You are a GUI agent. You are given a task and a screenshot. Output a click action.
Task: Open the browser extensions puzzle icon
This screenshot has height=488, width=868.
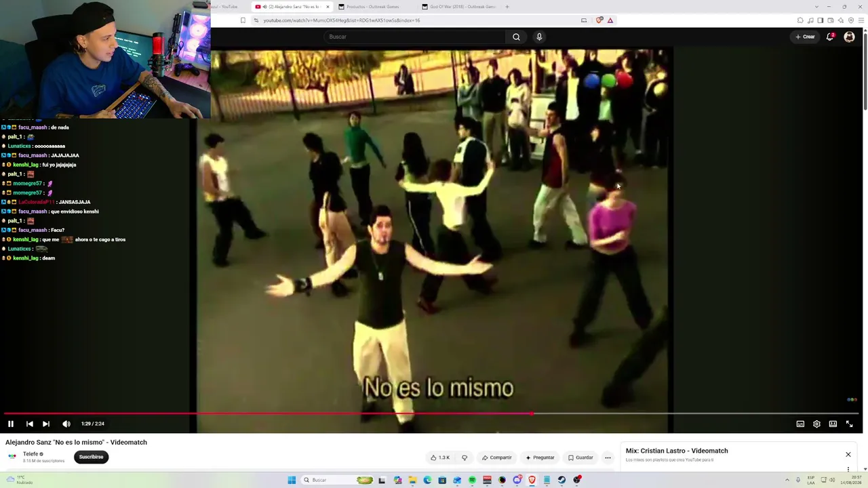coord(800,20)
